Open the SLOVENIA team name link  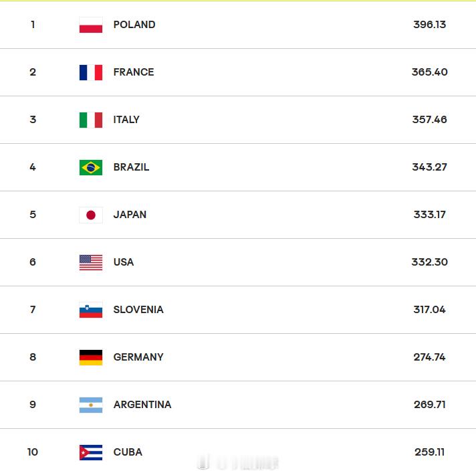(138, 310)
